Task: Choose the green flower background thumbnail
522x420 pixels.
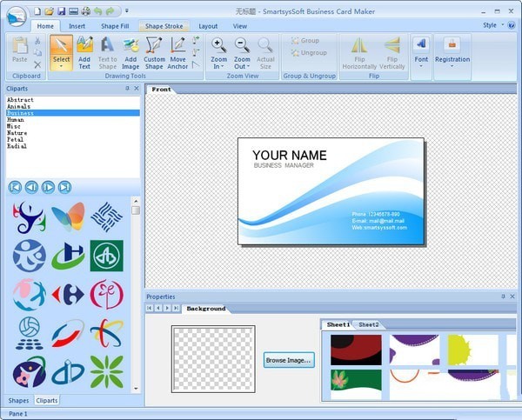Action: [x=356, y=383]
